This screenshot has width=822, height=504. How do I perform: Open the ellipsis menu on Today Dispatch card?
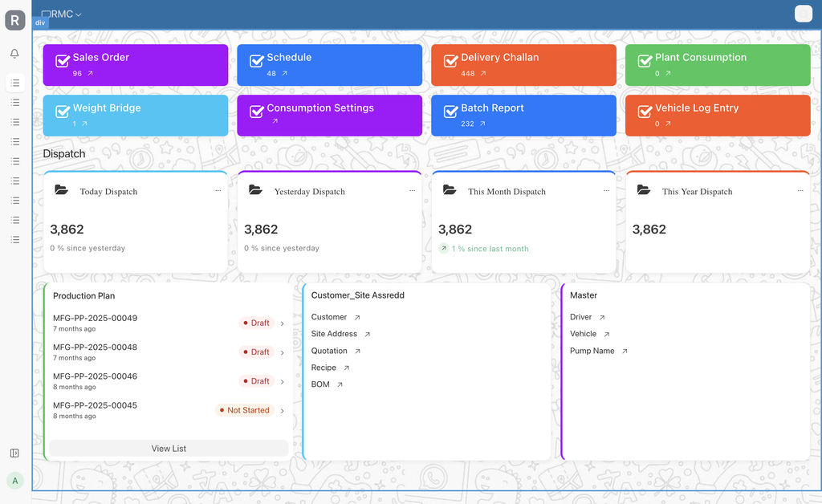pyautogui.click(x=218, y=190)
